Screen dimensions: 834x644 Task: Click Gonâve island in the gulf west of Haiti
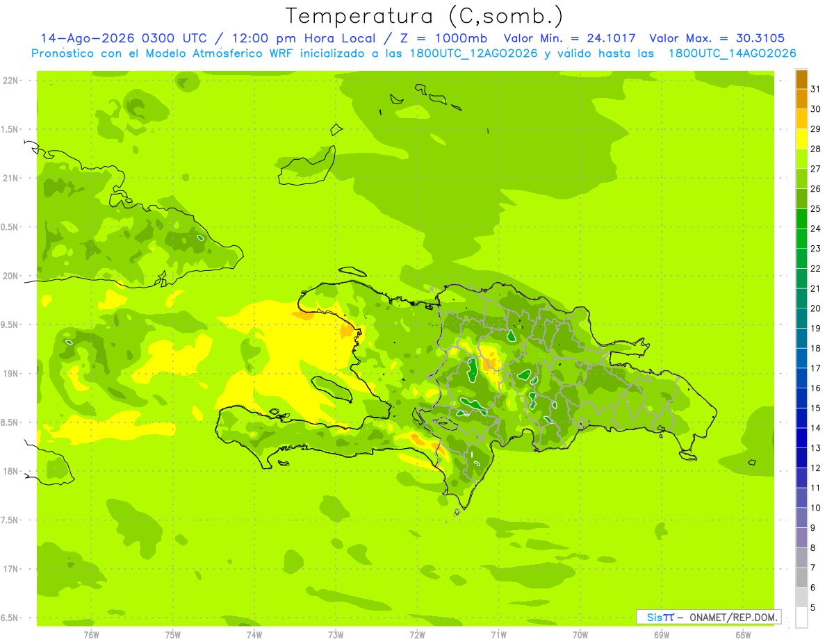tap(332, 388)
